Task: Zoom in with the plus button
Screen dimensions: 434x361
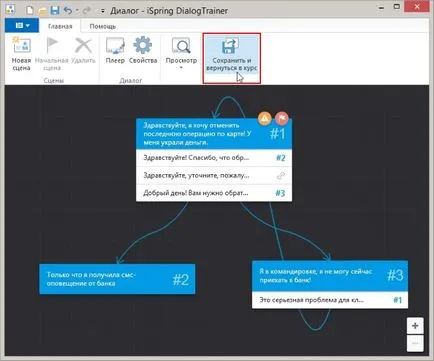Action: [415, 326]
